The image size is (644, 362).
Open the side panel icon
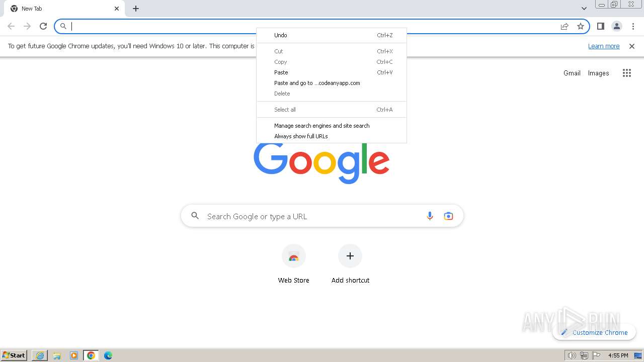coord(600,26)
